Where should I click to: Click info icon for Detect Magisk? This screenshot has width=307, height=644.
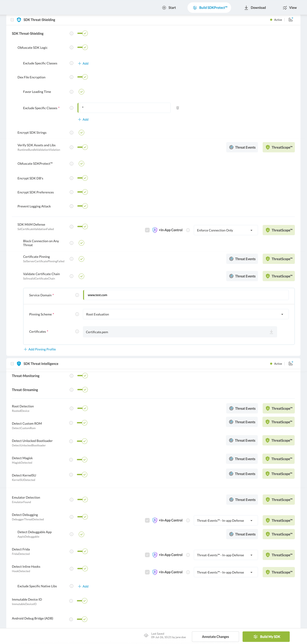click(x=71, y=459)
